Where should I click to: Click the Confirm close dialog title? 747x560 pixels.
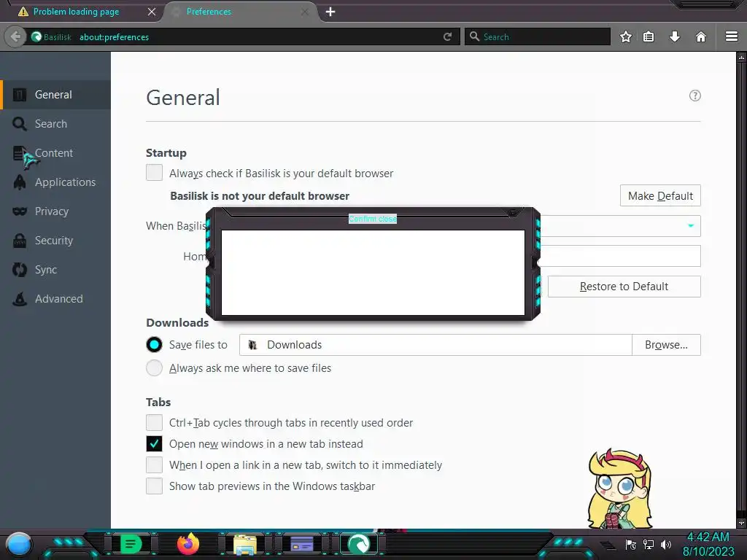(x=373, y=219)
